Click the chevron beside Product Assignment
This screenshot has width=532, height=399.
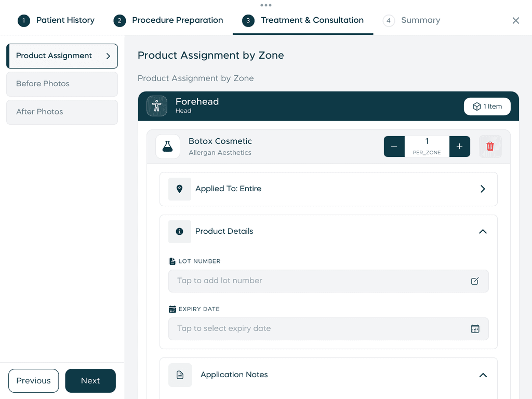click(108, 56)
